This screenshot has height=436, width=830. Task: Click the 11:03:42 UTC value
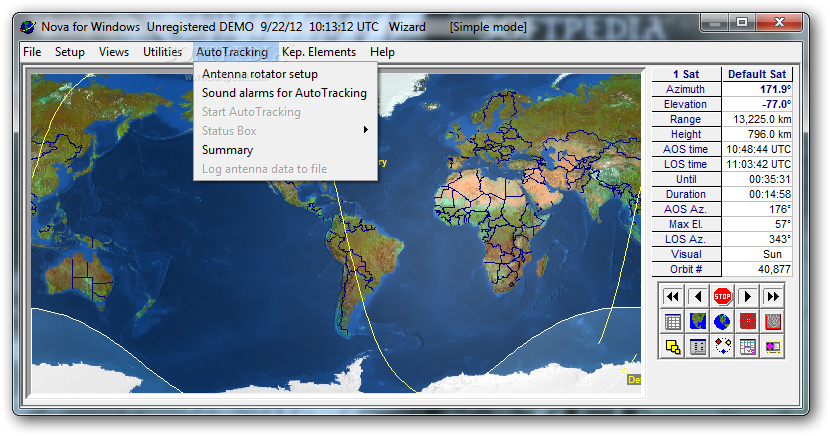point(757,165)
